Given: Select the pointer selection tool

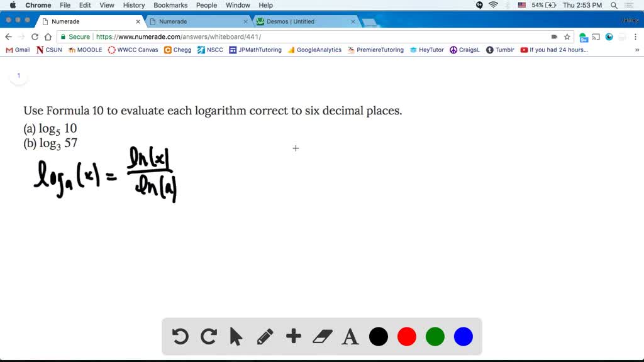Looking at the screenshot, I should 236,336.
